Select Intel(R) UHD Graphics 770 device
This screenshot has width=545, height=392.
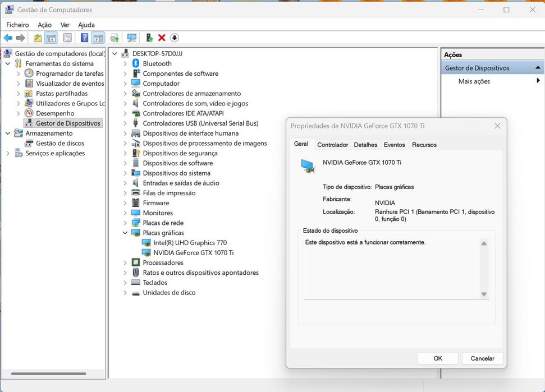tap(190, 243)
